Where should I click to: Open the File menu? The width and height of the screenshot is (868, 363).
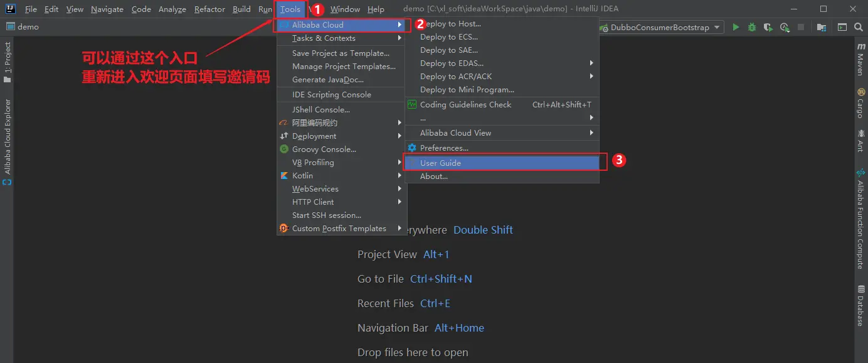pyautogui.click(x=31, y=9)
